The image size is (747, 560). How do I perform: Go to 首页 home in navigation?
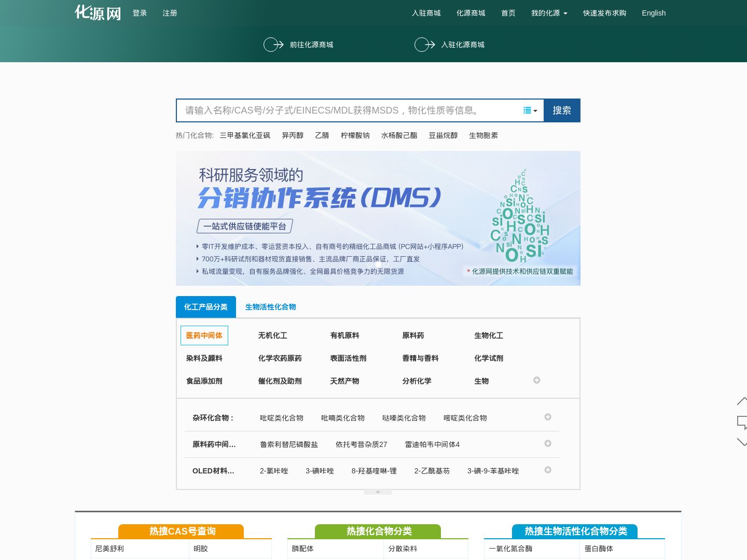tap(508, 13)
